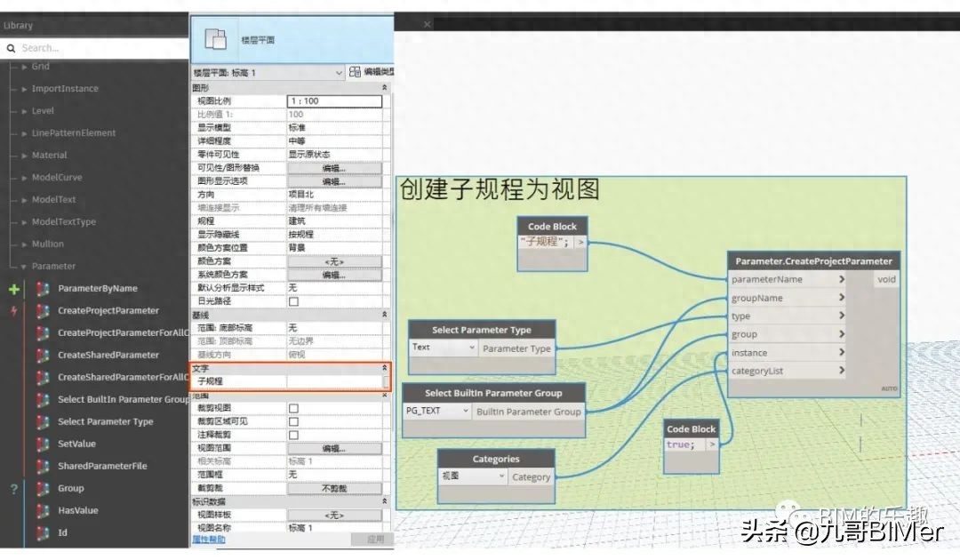Click the true; code block text
Viewport: 960px width, 560px height.
[681, 444]
